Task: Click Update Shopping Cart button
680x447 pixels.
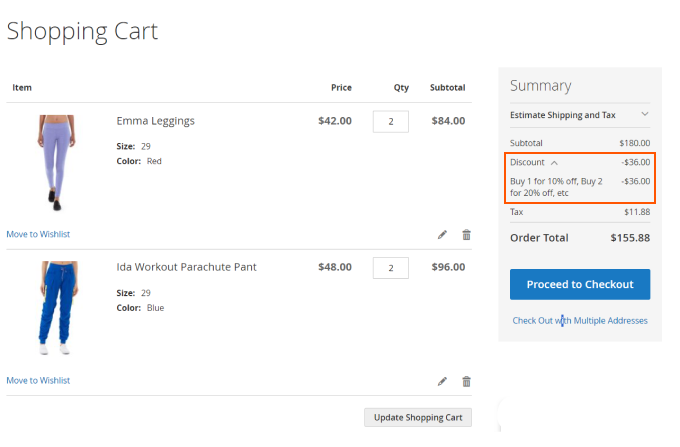Action: pos(418,417)
